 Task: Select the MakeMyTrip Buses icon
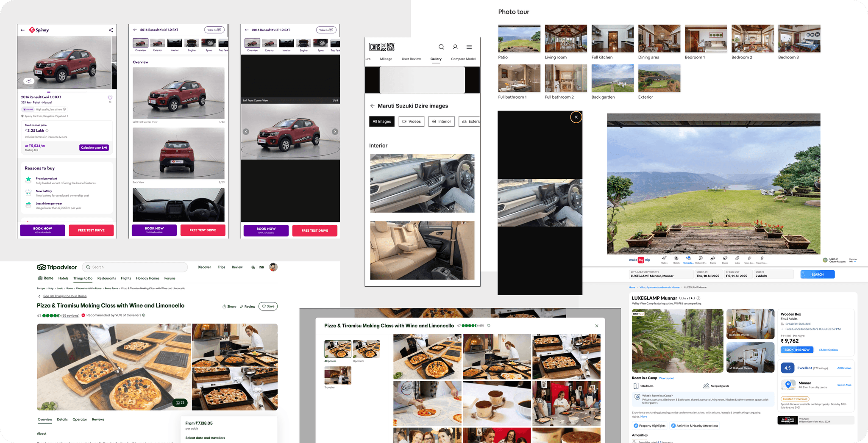coord(725,260)
